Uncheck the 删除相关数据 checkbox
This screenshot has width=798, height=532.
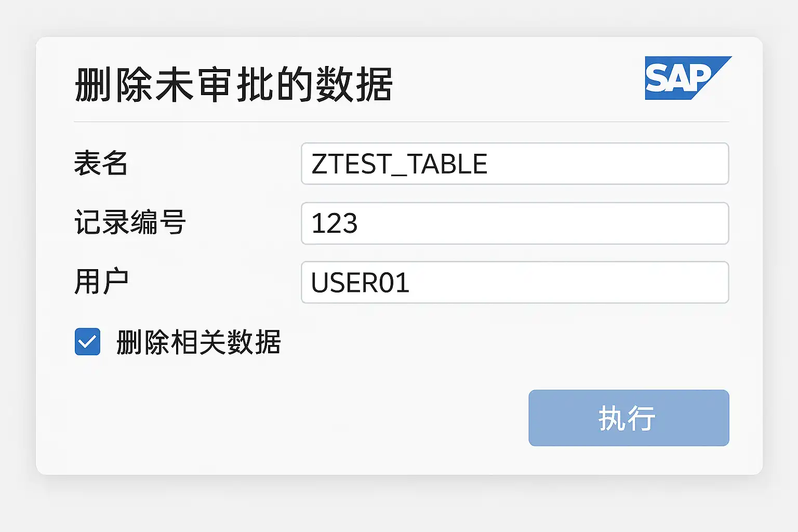click(x=87, y=342)
